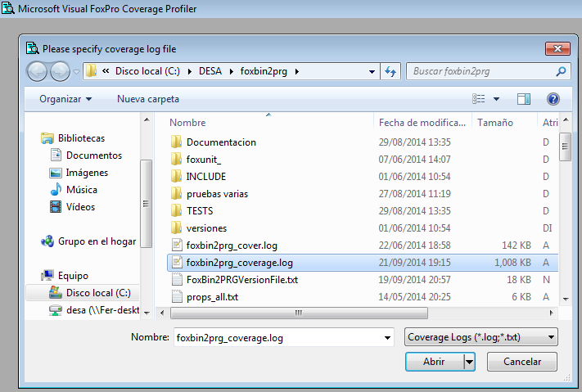The image size is (582, 392).
Task: Click scroll-up arrow of navigation pane
Action: pyautogui.click(x=147, y=119)
